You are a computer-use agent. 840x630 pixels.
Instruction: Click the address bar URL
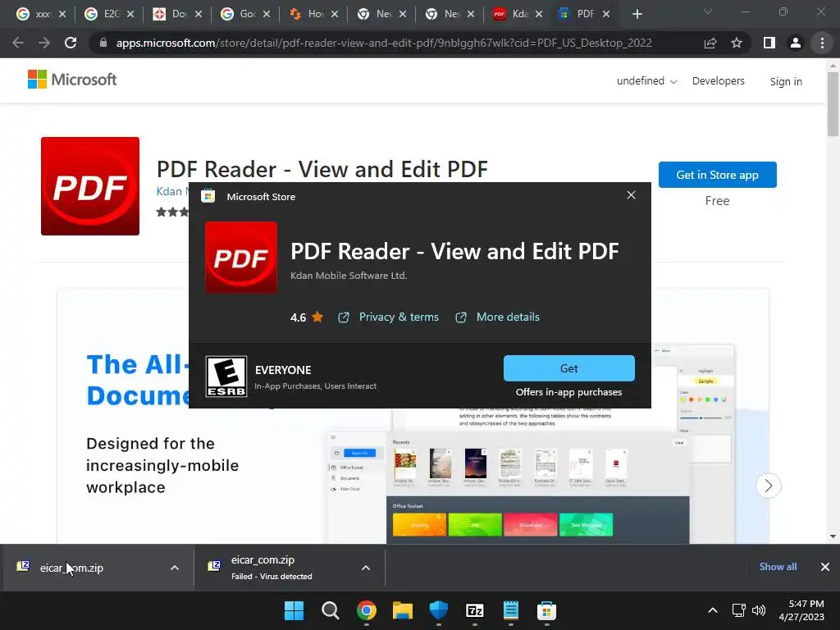click(x=384, y=43)
